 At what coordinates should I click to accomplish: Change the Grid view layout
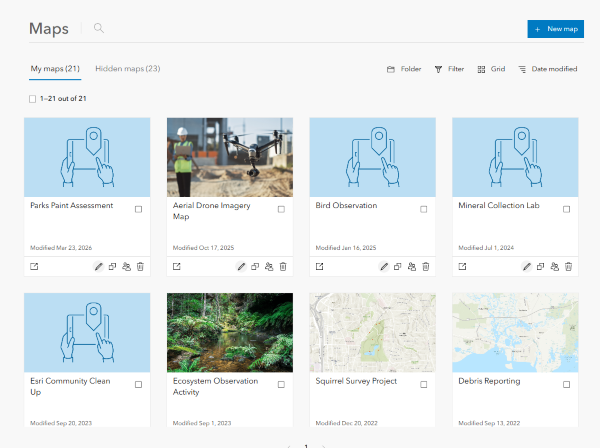click(491, 69)
